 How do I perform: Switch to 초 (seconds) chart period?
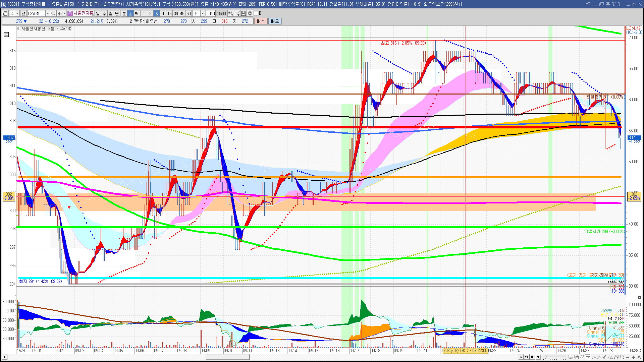130,13
